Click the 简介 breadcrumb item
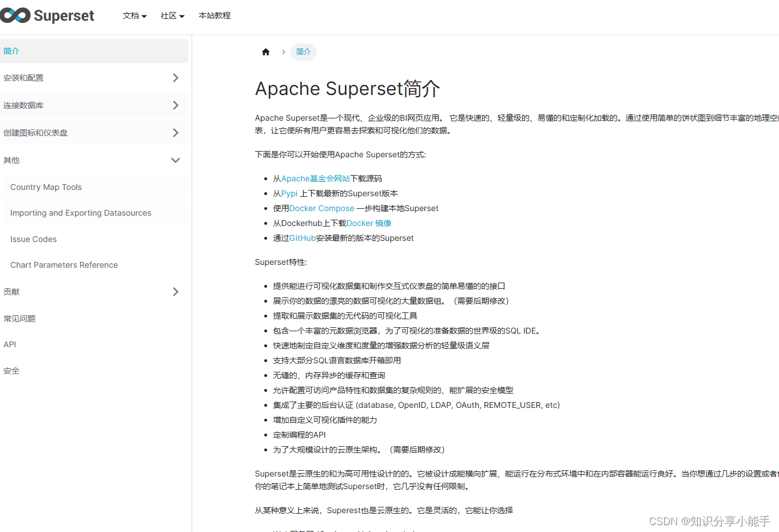Viewport: 779px width, 532px height. point(303,51)
